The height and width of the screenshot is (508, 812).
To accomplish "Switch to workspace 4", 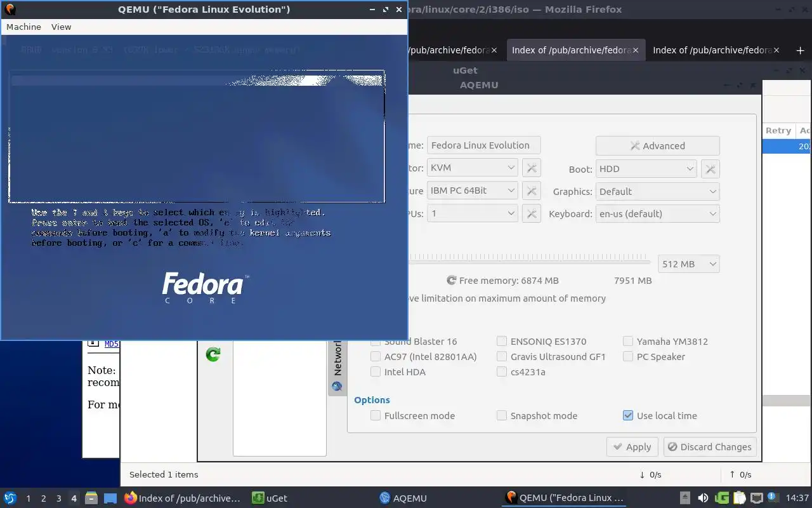I will pos(74,498).
